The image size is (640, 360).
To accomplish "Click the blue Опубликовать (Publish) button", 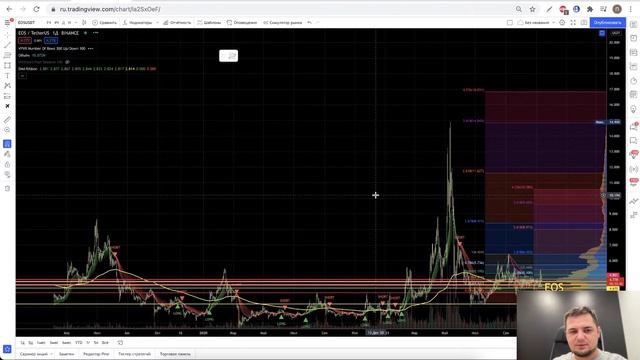I will click(x=608, y=22).
